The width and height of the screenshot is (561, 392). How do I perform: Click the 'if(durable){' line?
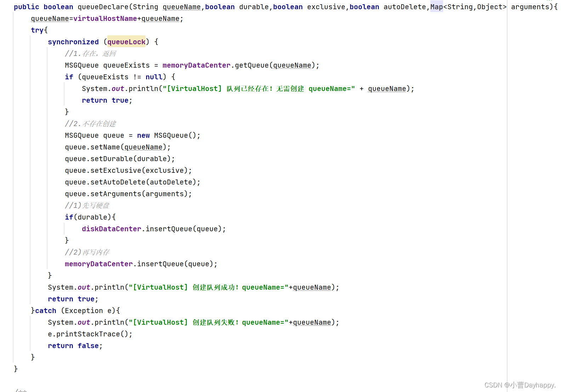click(90, 217)
